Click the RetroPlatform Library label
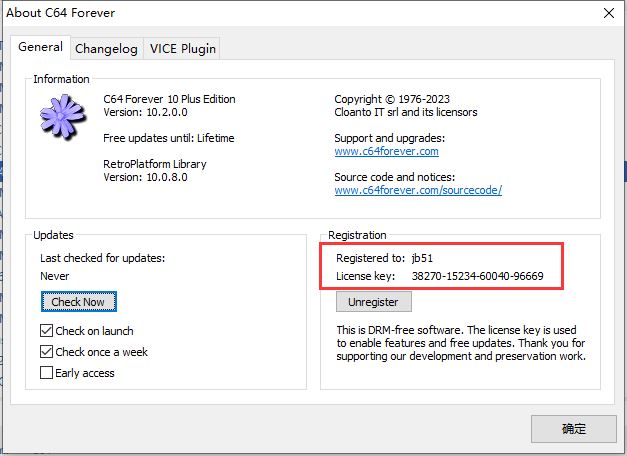The width and height of the screenshot is (627, 456). point(155,164)
